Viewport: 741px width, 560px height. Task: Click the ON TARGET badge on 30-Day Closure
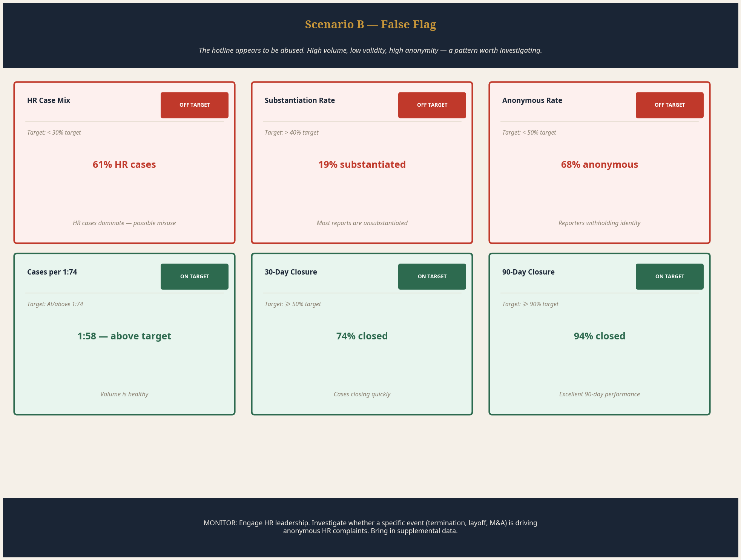[x=432, y=276]
